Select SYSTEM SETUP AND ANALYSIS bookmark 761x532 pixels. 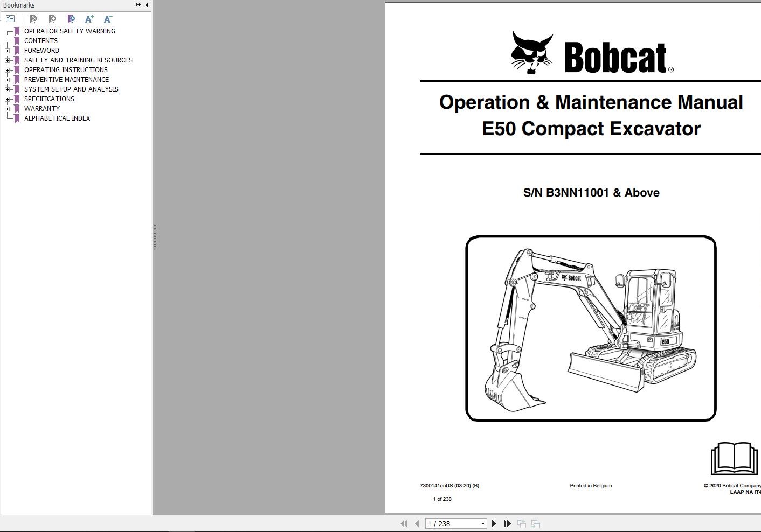coord(71,89)
